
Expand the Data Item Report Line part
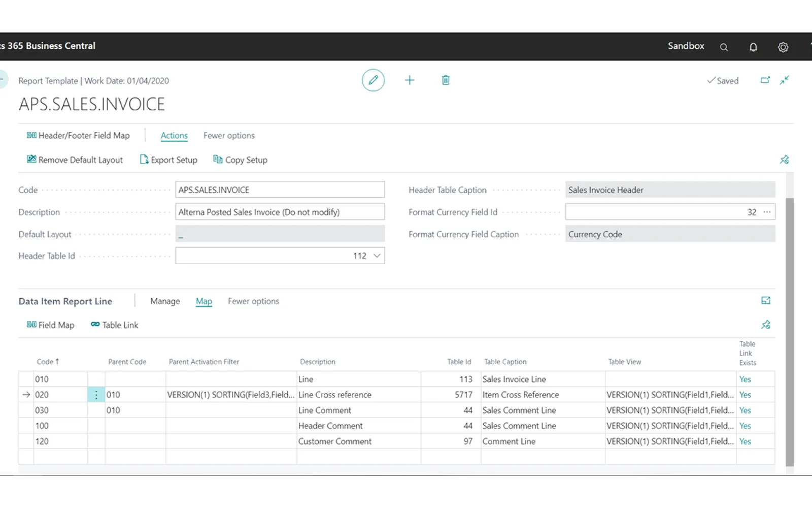click(x=766, y=301)
